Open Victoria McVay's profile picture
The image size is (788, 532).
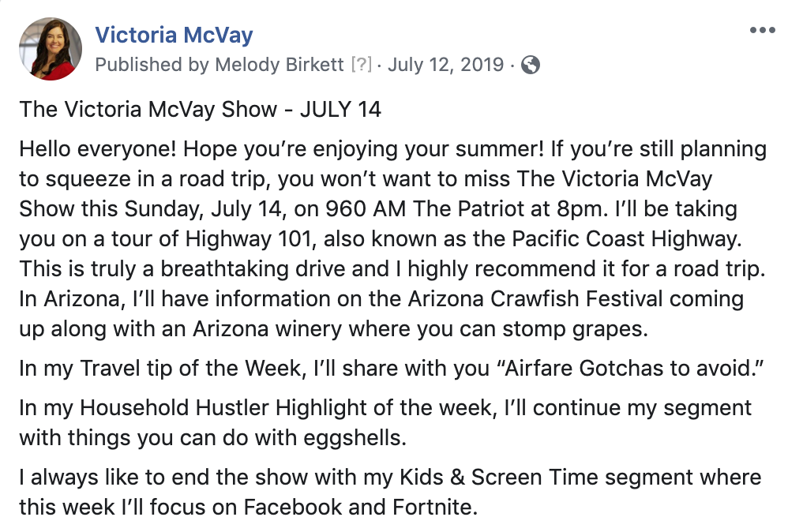tap(51, 49)
